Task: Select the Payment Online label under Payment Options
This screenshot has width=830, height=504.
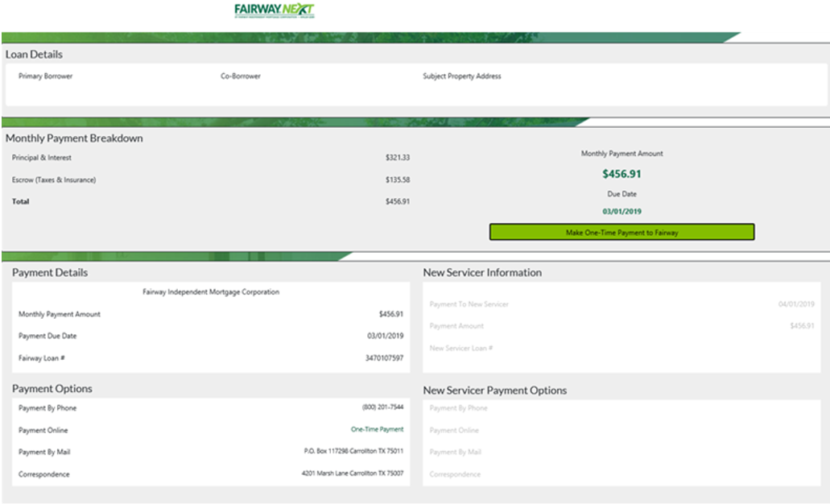Action: click(x=43, y=431)
